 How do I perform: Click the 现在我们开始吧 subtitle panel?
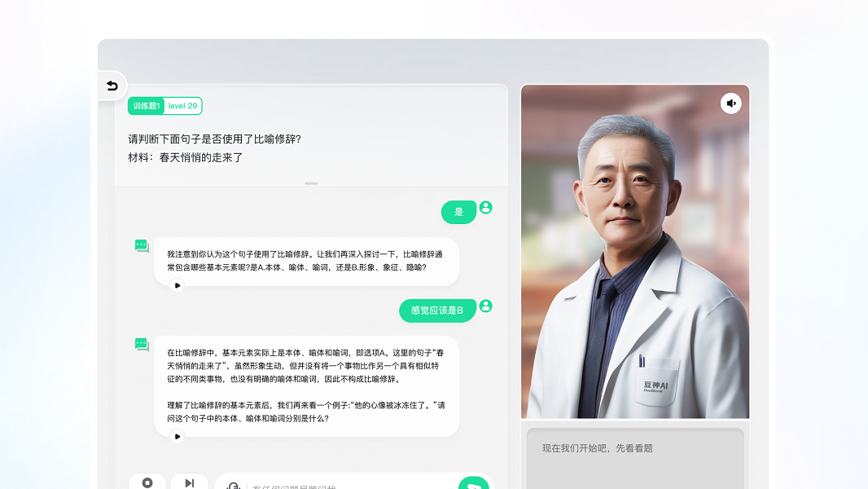pos(635,456)
